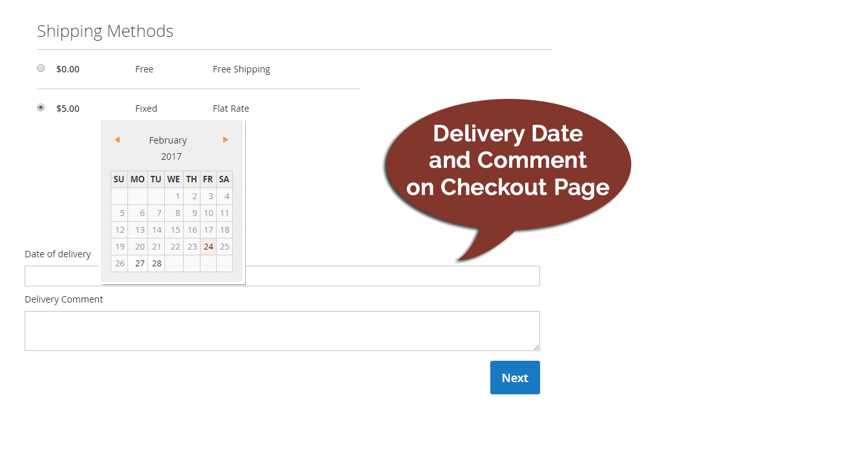868x459 pixels.
Task: Pick February 24 in the calendar
Action: 208,246
